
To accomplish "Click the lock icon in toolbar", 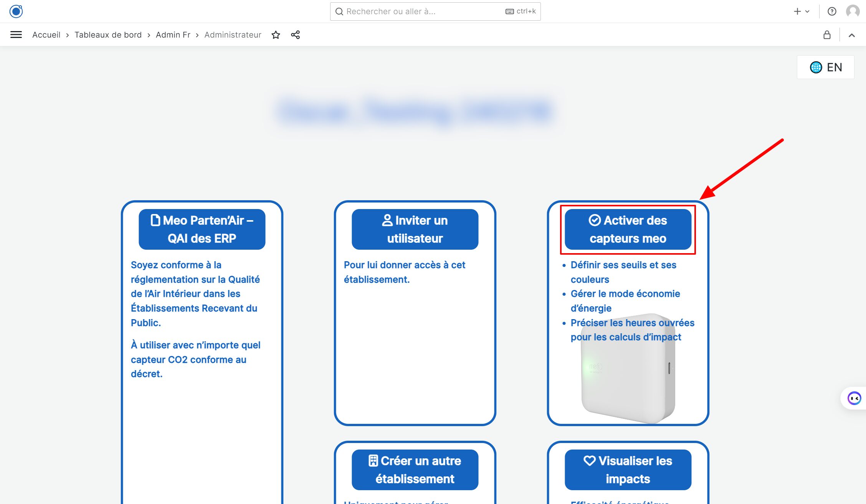I will [827, 35].
